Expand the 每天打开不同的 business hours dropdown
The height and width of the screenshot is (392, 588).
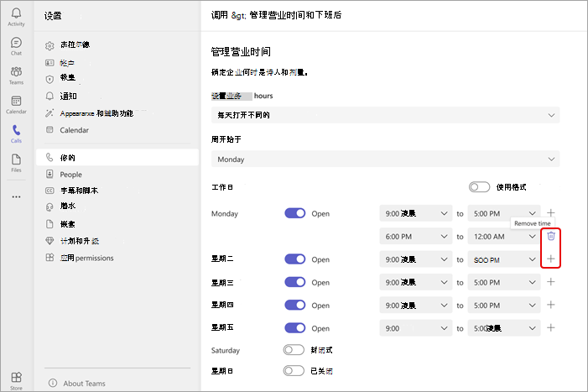[386, 115]
